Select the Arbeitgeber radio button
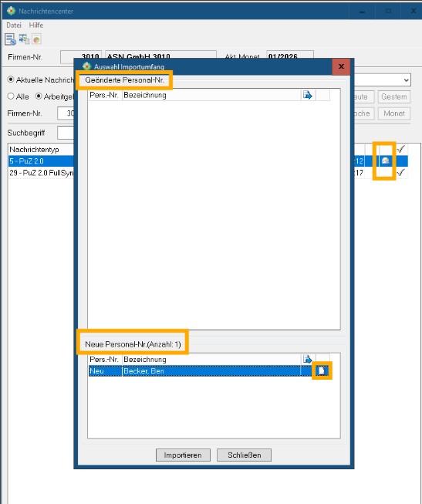 [39, 96]
